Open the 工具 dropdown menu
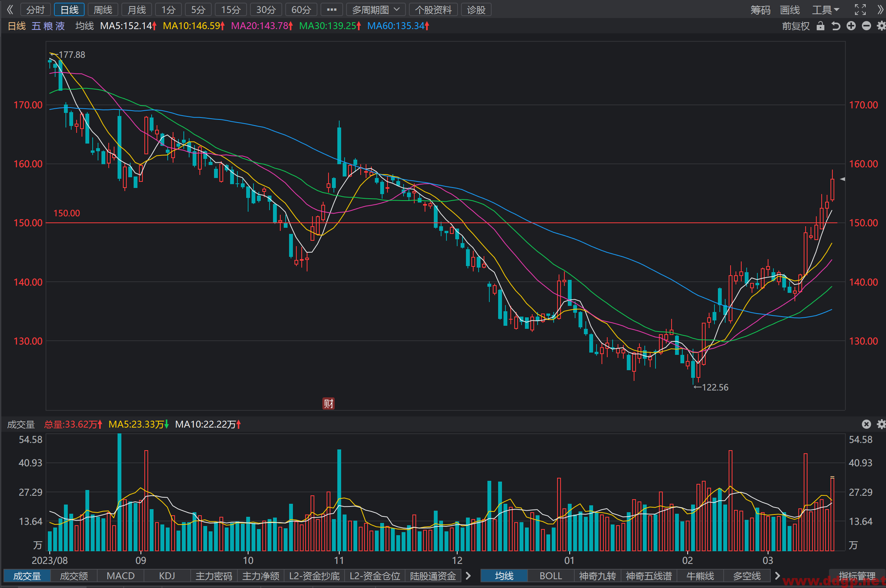Image resolution: width=886 pixels, height=588 pixels. pos(826,10)
